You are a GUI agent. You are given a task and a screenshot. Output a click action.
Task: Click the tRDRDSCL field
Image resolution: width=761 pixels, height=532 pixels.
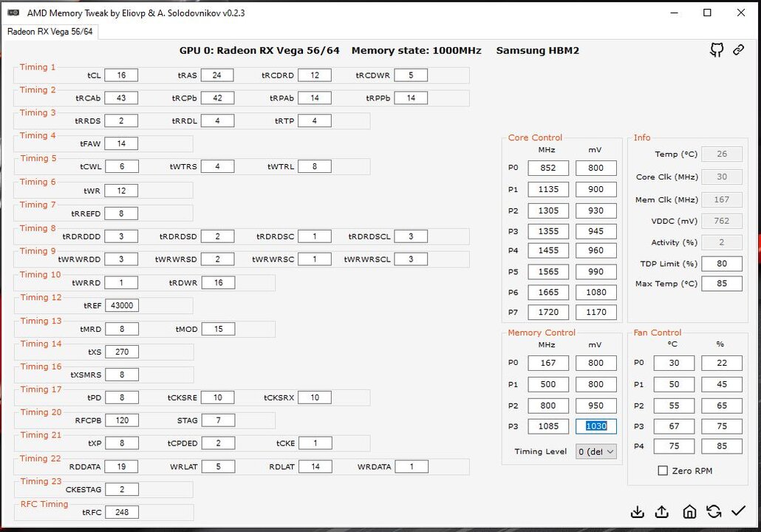411,236
